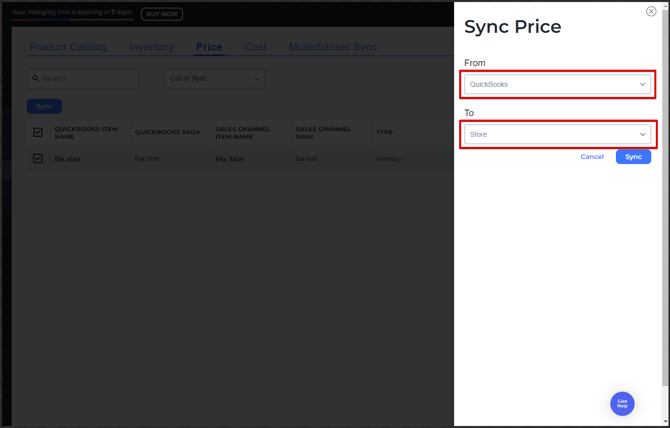Screen dimensions: 670x428
Task: Uncheck the fila-shirt row checkbox
Action: click(38, 159)
